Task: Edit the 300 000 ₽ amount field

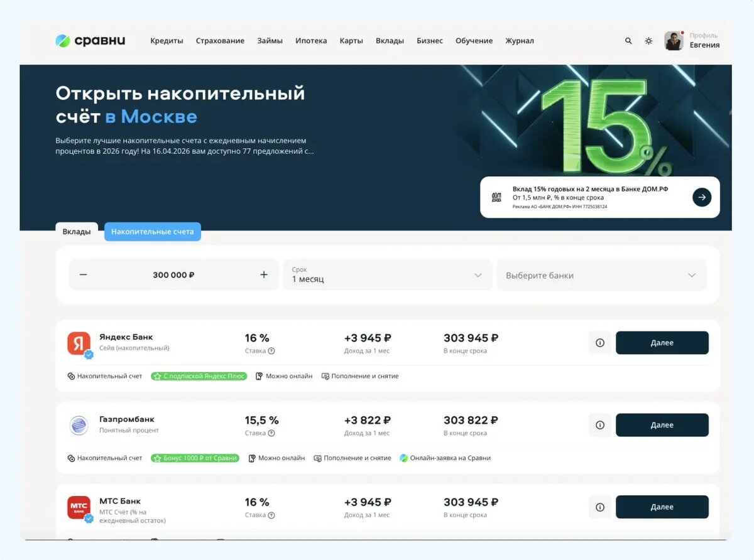Action: pyautogui.click(x=173, y=275)
